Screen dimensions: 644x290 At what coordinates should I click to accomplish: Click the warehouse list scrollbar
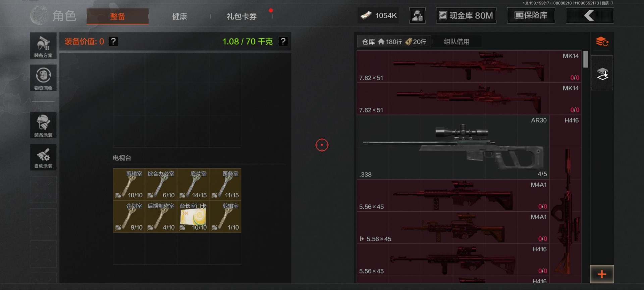click(586, 59)
